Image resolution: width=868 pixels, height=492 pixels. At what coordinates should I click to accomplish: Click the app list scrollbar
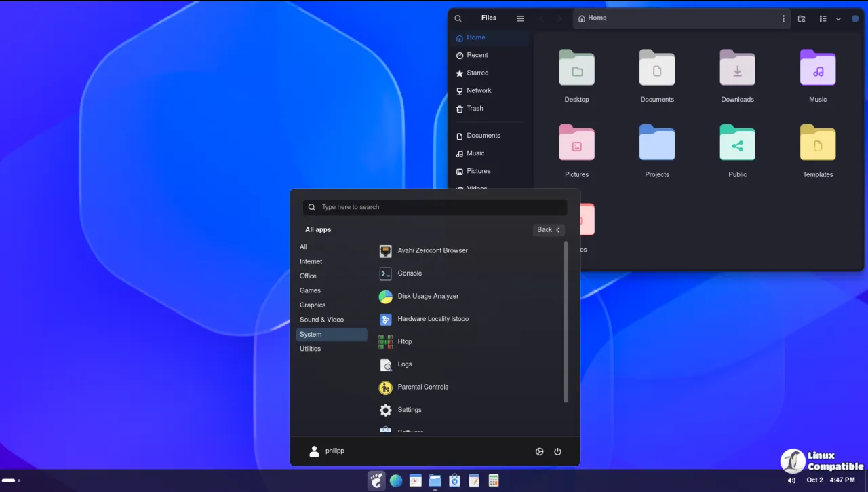tap(566, 322)
